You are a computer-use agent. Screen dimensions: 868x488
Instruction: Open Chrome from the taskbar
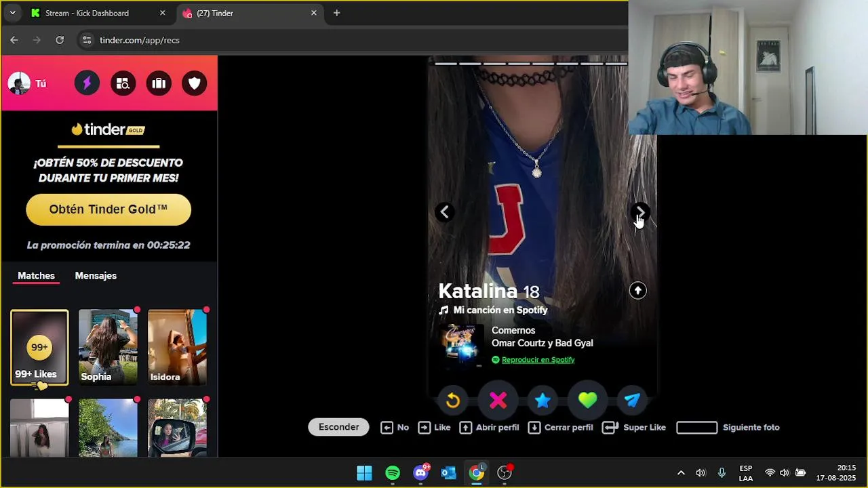(x=477, y=473)
